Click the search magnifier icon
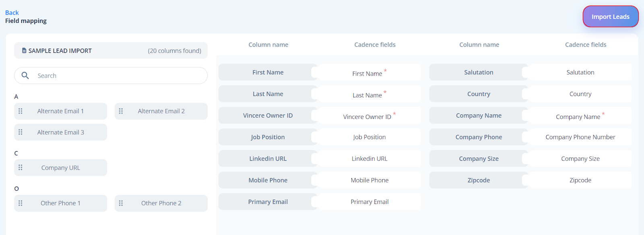The image size is (644, 235). click(25, 75)
